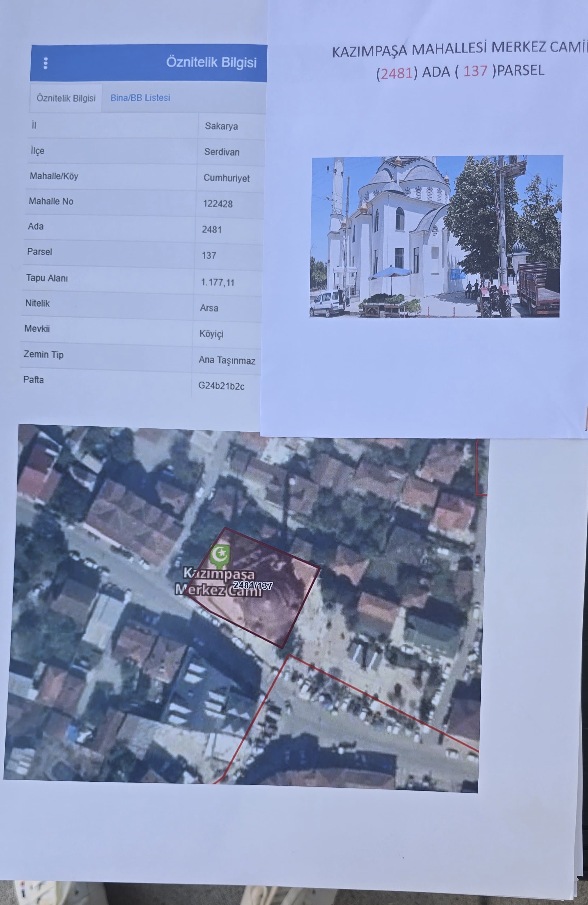Screen dimensions: 588x905
Task: Click the Parsel value 137 in table
Action: click(x=209, y=256)
